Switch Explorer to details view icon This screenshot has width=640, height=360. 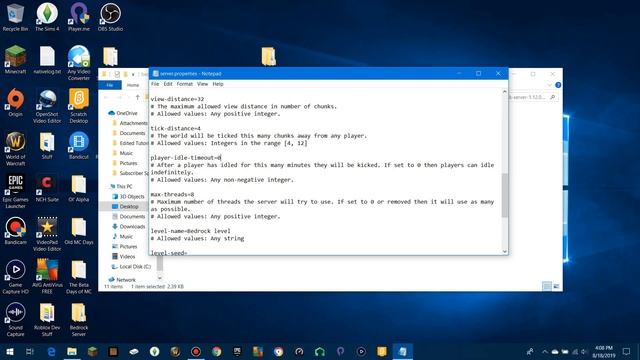click(x=547, y=286)
